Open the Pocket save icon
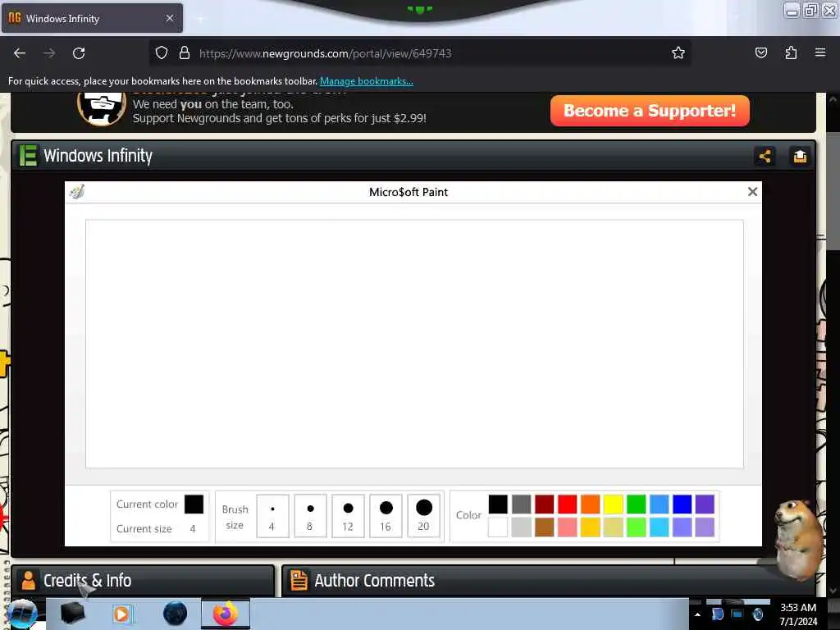Screen dimensions: 840x630 (760, 52)
